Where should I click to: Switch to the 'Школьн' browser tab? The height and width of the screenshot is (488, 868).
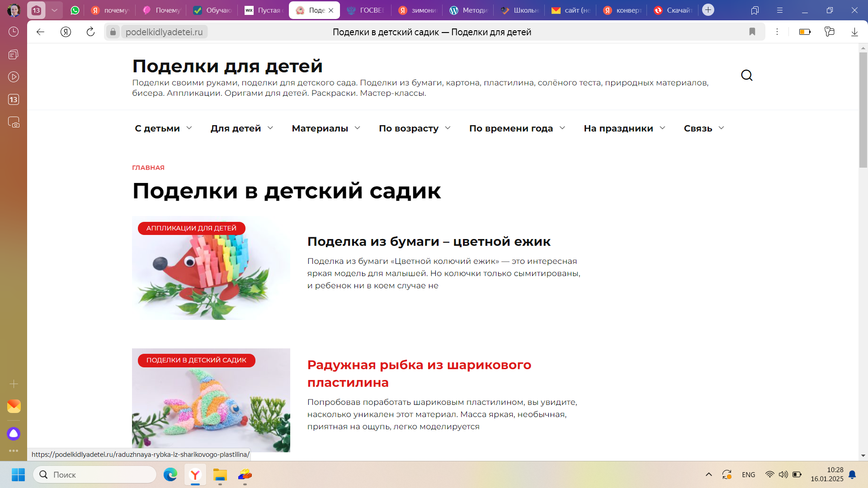pos(519,10)
